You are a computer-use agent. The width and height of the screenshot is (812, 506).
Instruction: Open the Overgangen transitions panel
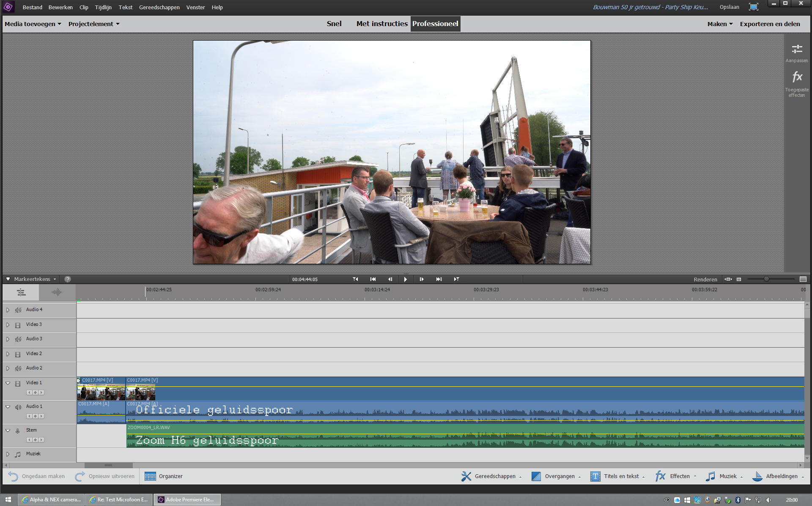(x=556, y=476)
